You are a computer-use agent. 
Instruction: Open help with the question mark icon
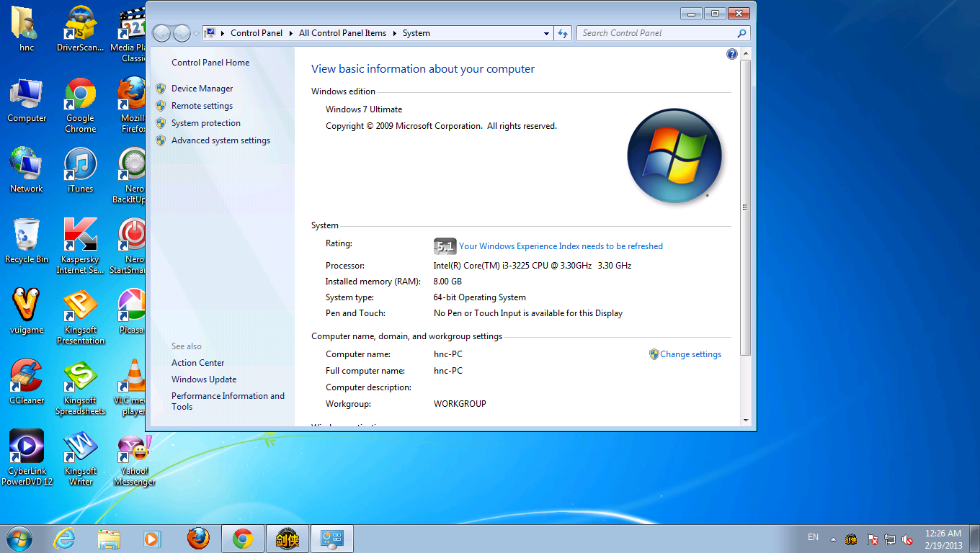click(x=732, y=54)
